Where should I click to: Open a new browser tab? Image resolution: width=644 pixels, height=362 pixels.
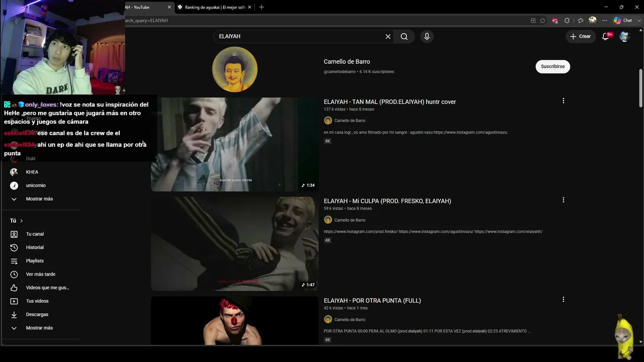[261, 7]
